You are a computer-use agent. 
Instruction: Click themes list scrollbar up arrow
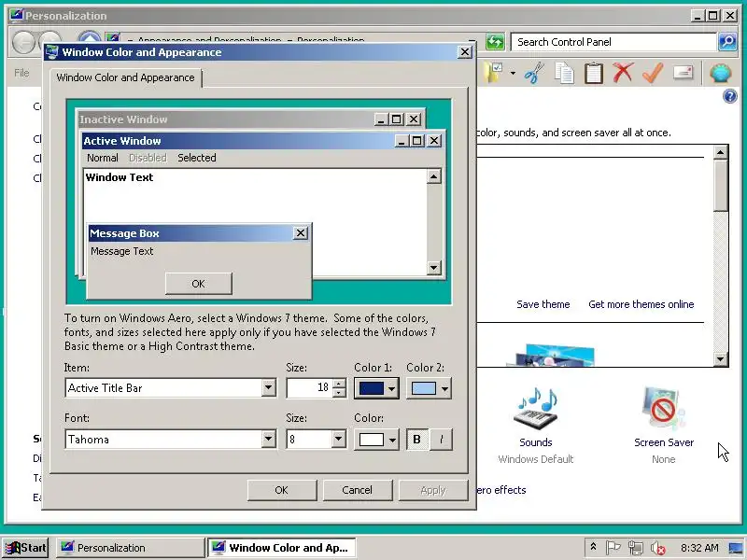(720, 152)
